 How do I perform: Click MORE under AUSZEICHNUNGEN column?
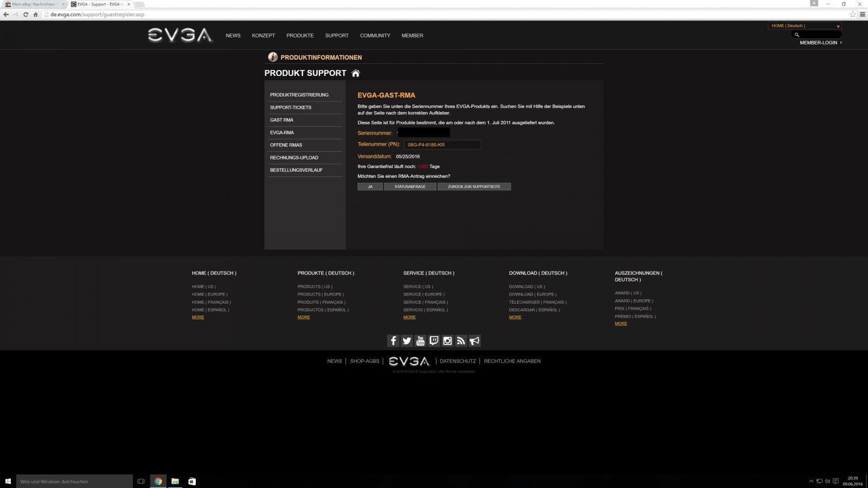(621, 324)
